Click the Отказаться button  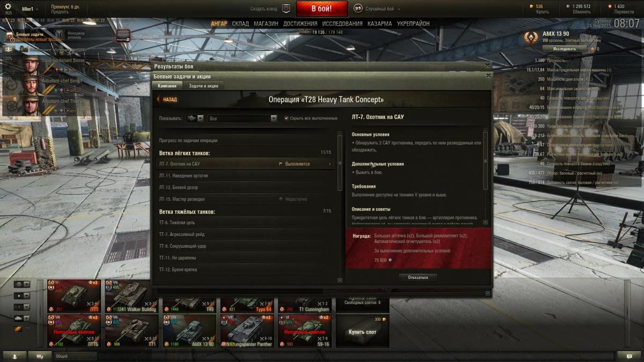coord(418,277)
